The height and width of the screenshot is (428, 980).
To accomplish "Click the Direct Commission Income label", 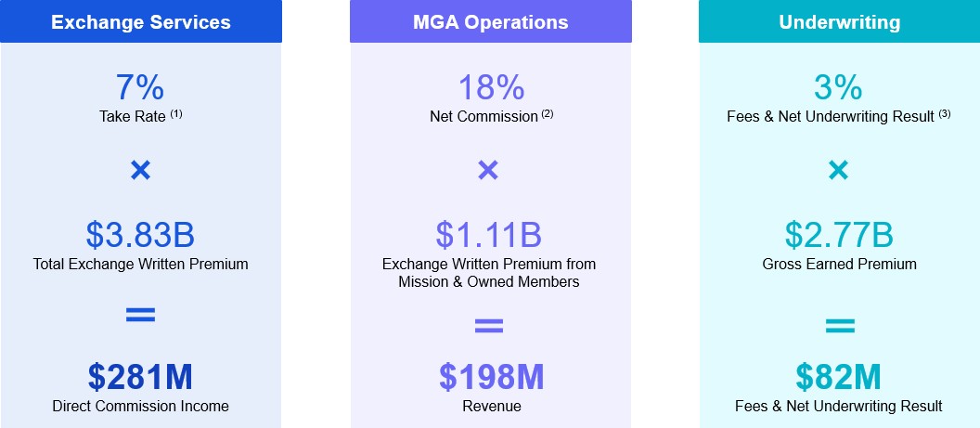I will 140,406.
